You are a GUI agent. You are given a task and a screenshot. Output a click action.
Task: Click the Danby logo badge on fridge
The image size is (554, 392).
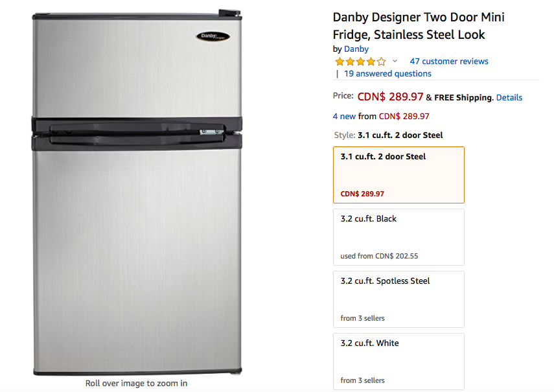tap(213, 36)
